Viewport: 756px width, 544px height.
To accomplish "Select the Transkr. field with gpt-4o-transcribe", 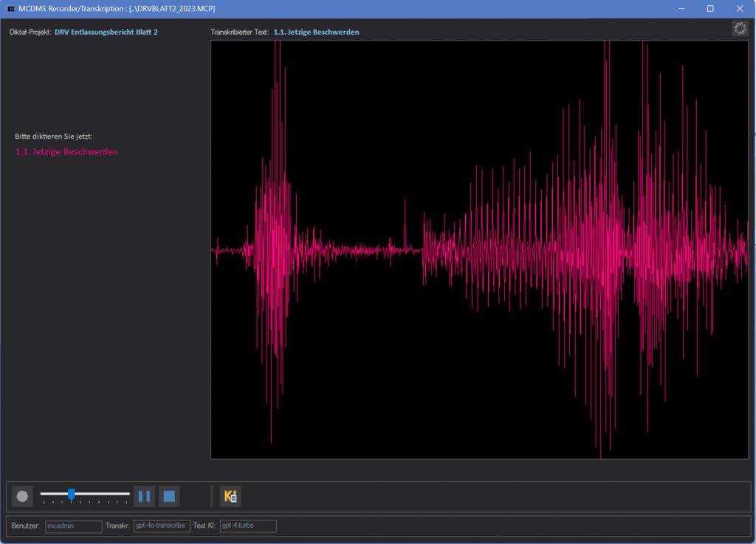I will (161, 526).
